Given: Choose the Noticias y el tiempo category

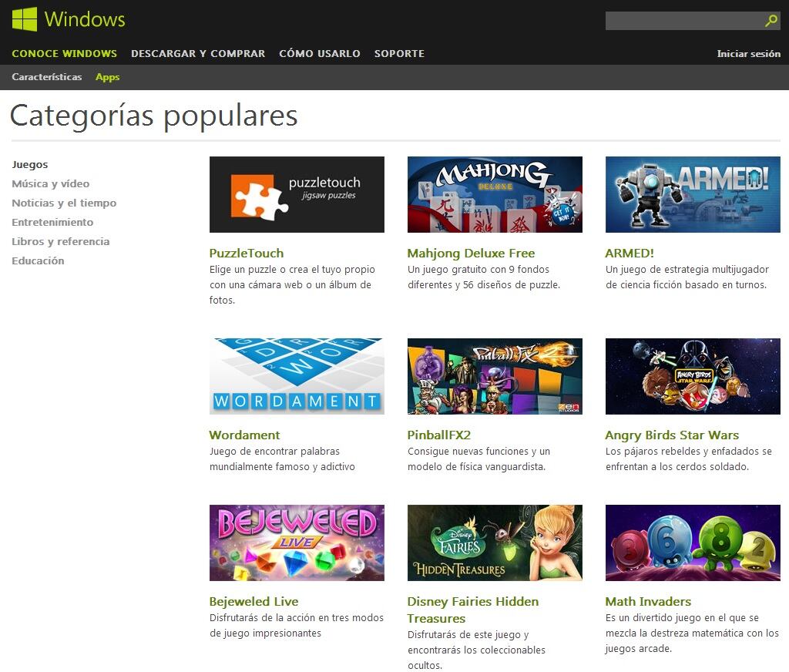Looking at the screenshot, I should click(x=64, y=203).
